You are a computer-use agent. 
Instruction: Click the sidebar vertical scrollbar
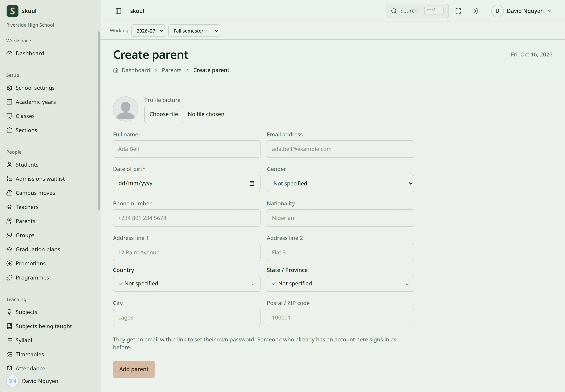pyautogui.click(x=99, y=120)
